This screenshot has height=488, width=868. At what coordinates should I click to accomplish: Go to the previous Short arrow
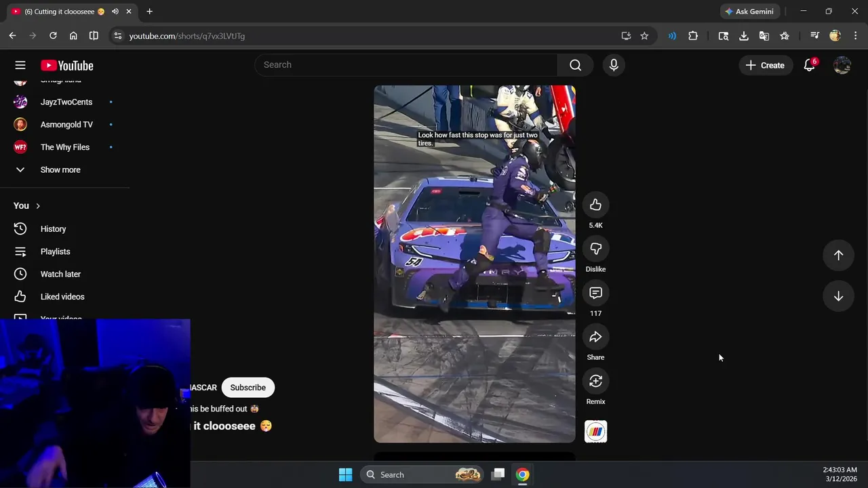[x=838, y=255]
